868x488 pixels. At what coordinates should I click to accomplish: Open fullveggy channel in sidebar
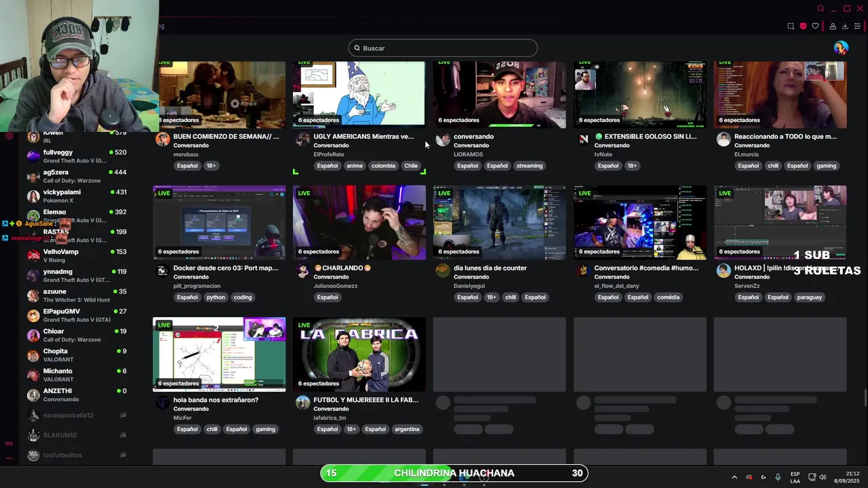(77, 157)
